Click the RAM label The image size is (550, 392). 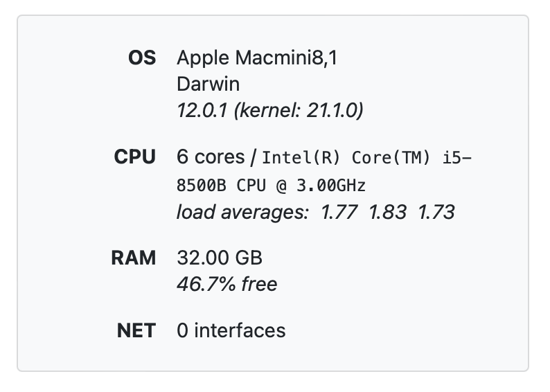click(x=133, y=258)
